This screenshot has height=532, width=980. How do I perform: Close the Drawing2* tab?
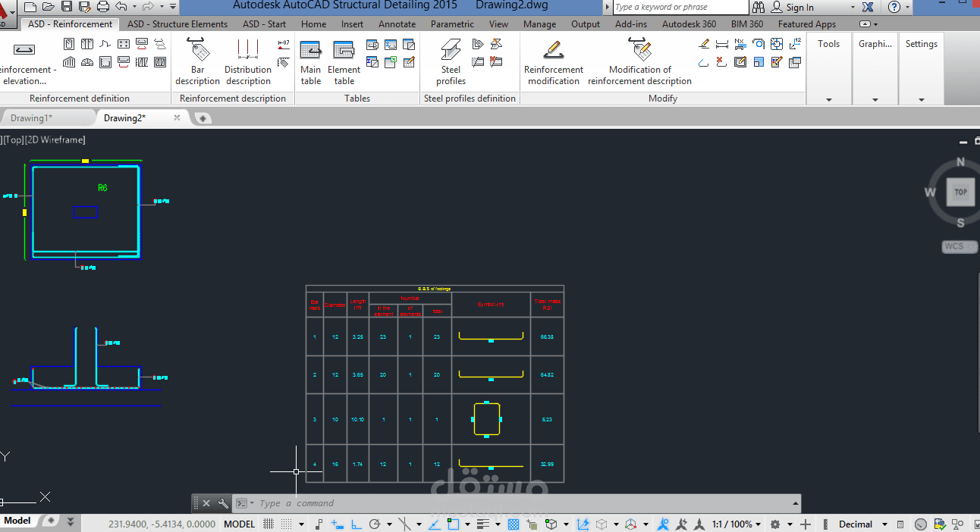177,117
